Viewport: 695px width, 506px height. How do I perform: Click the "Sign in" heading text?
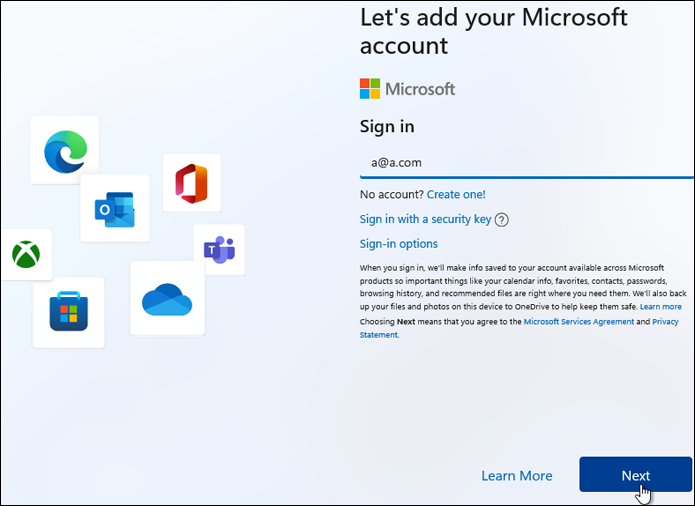tap(387, 127)
